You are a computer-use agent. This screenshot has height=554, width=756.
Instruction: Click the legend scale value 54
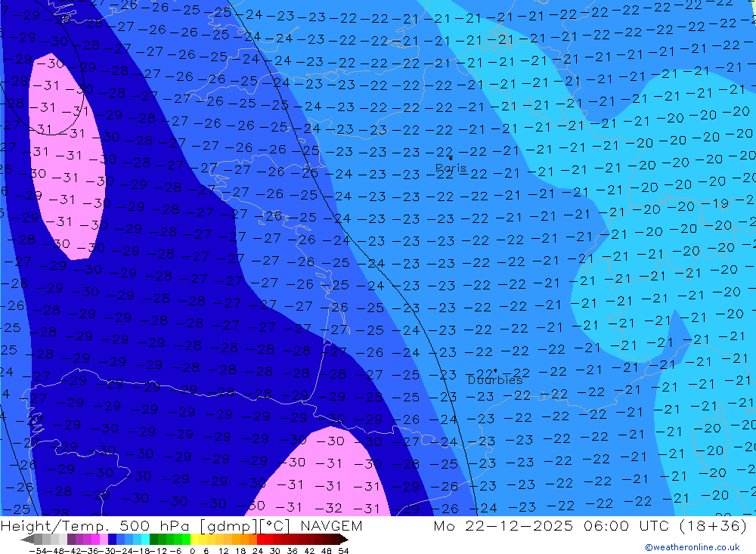click(x=343, y=550)
